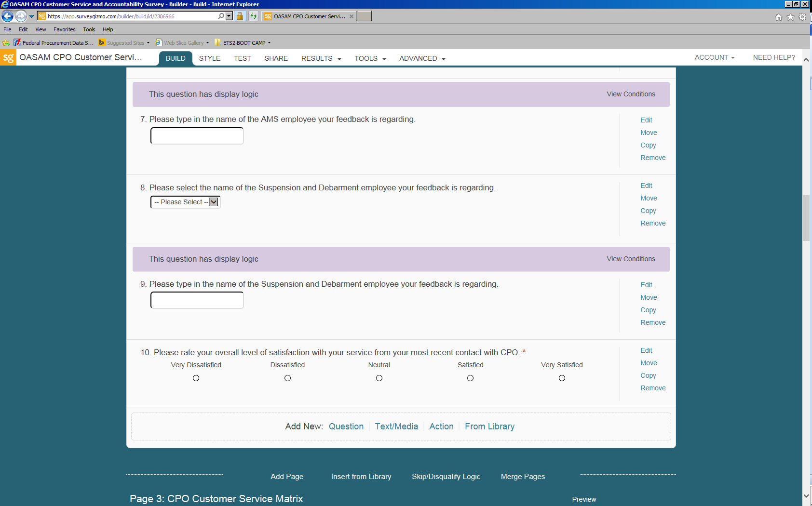Click the browser Back arrow button

coord(7,16)
